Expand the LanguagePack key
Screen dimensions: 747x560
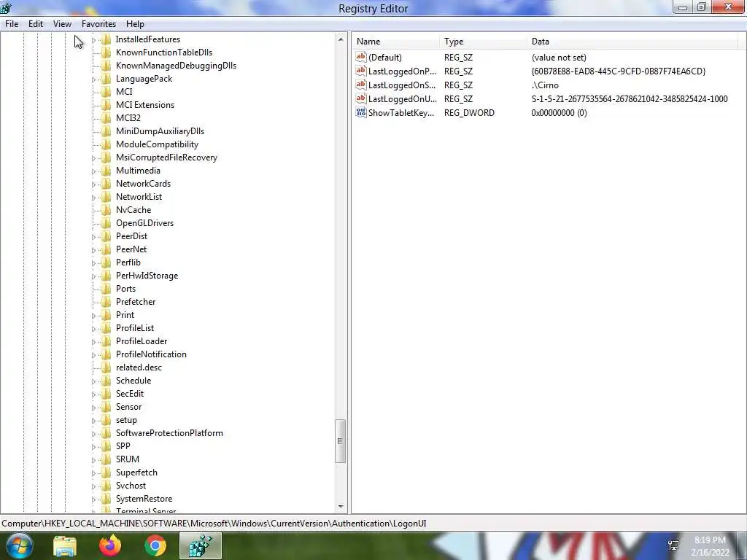coord(94,79)
